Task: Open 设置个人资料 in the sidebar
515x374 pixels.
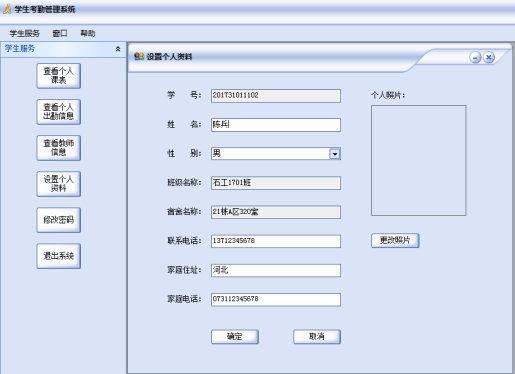Action: click(59, 184)
